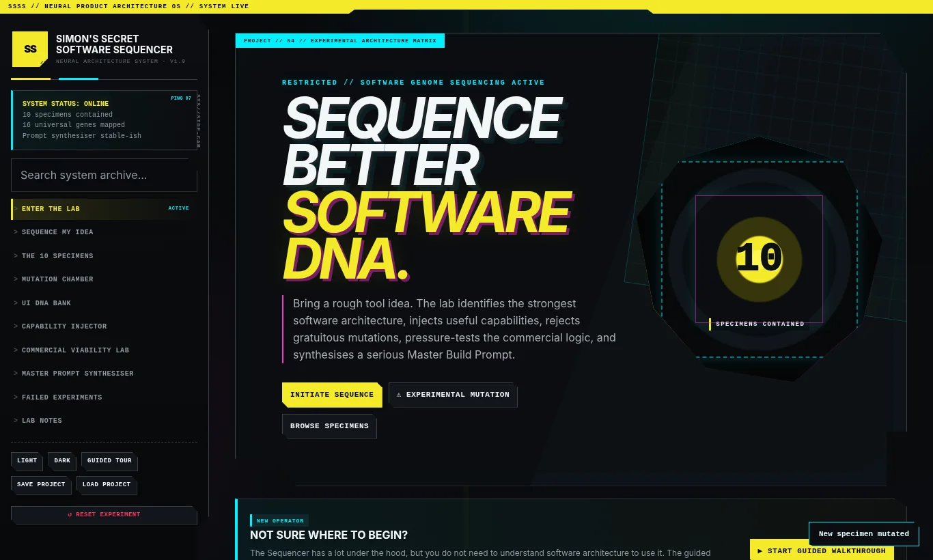Click the Prompt synthesiser stable-ish line

pyautogui.click(x=82, y=136)
